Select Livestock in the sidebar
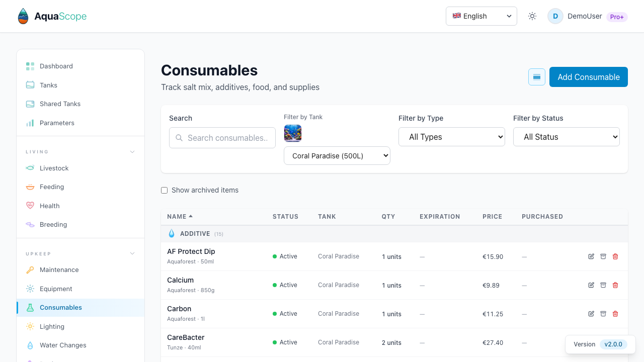This screenshot has height=362, width=644. tap(53, 168)
